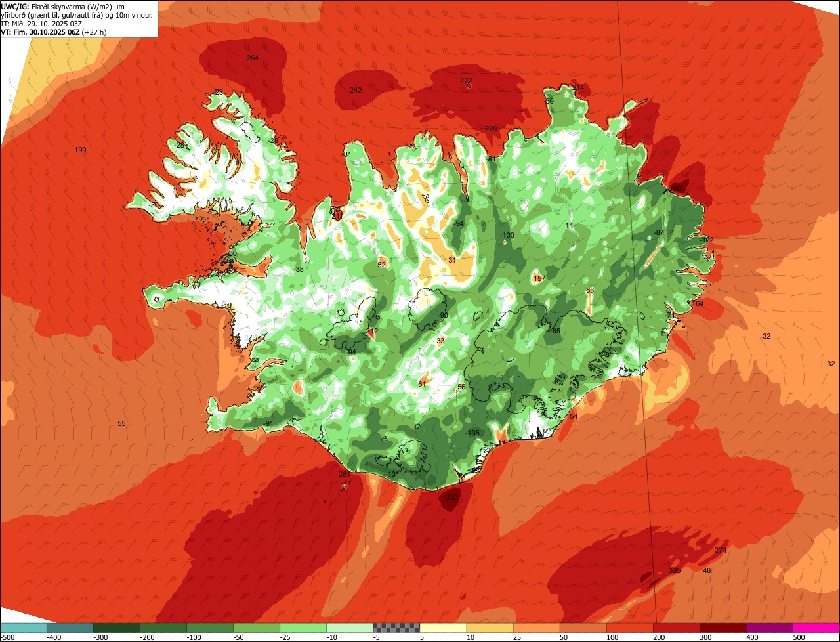The height and width of the screenshot is (642, 840).
Task: Click the '-85' value on the map
Action: (555, 331)
